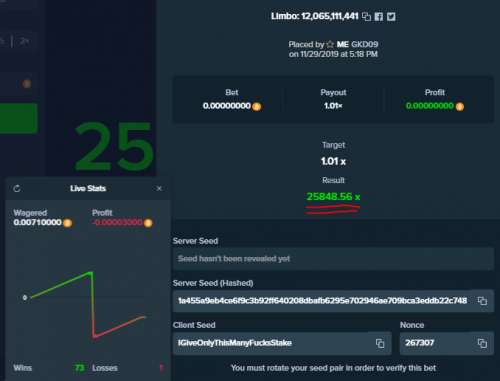Click the 25848.56 x result value
The width and height of the screenshot is (500, 381).
click(333, 197)
